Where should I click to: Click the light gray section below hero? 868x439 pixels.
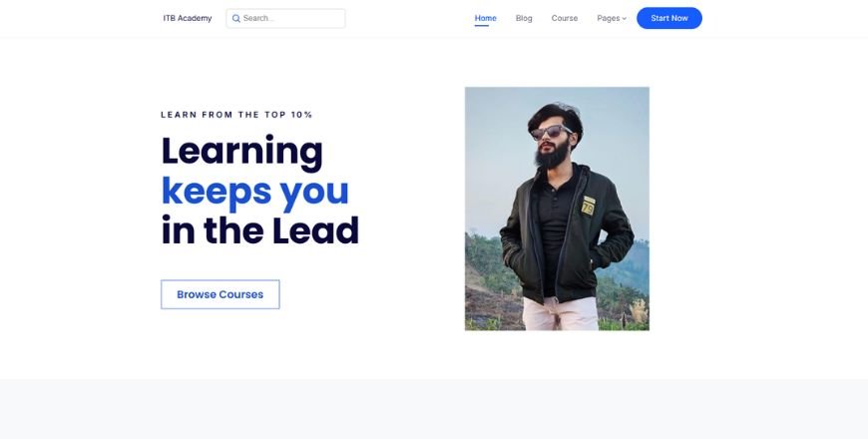(434, 409)
